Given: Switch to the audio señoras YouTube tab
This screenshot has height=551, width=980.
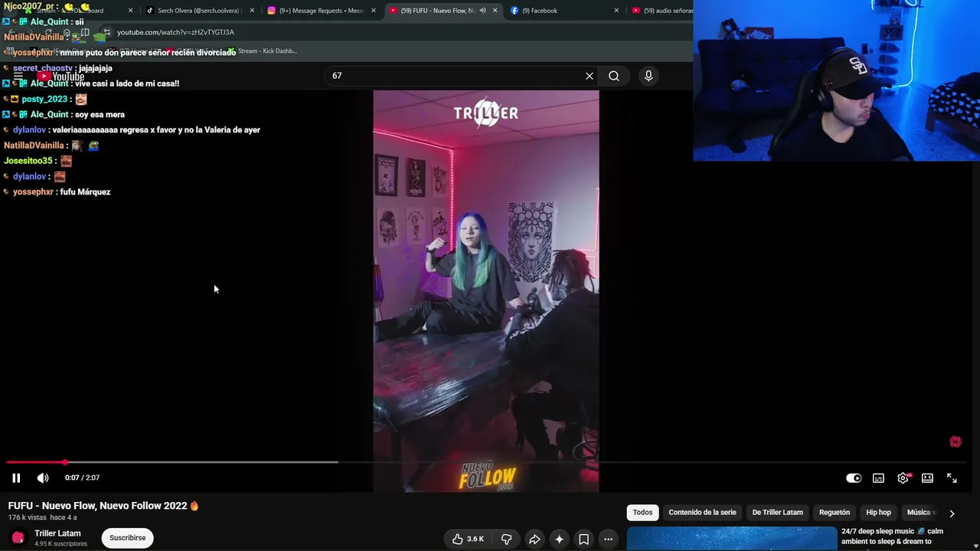Looking at the screenshot, I should pos(663,11).
